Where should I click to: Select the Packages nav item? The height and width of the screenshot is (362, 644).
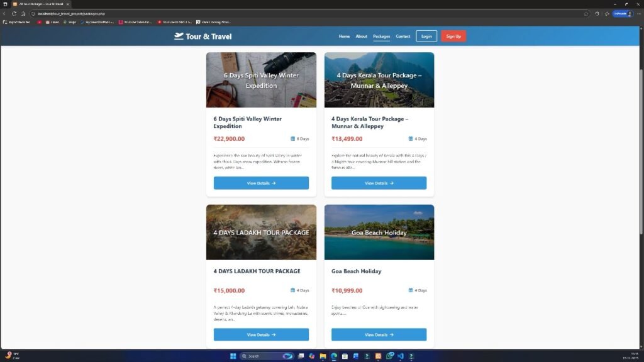coord(381,36)
